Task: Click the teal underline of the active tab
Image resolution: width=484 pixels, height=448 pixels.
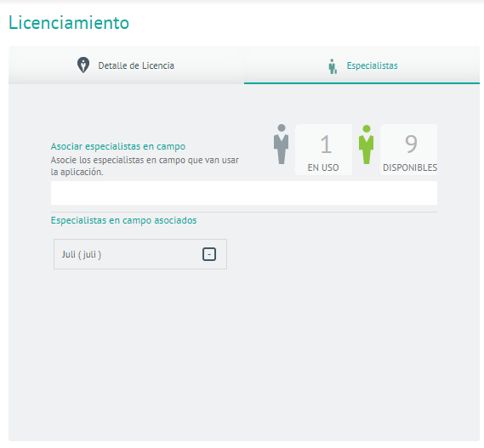Action: click(362, 83)
